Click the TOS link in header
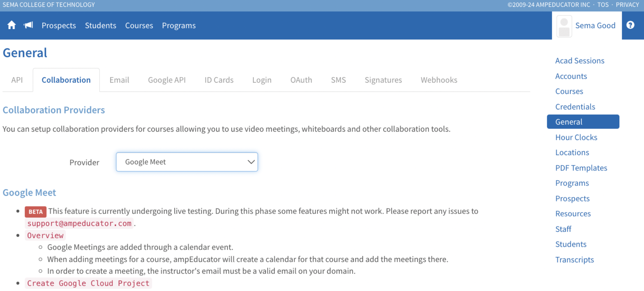 (x=603, y=5)
